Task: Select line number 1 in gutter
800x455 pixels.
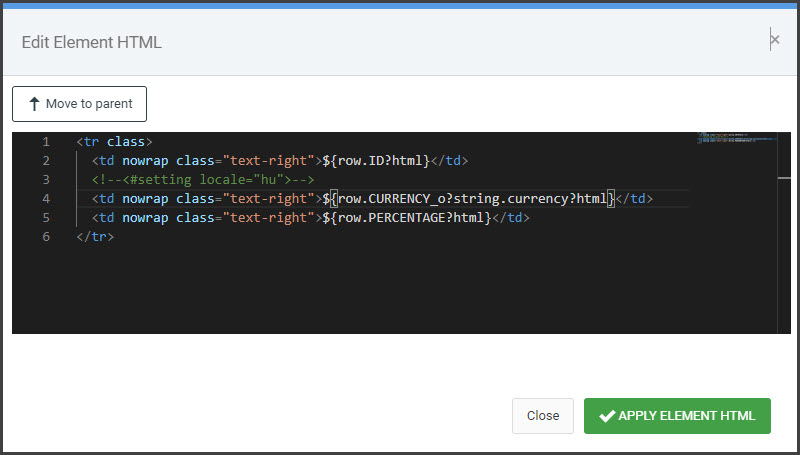Action: point(46,142)
